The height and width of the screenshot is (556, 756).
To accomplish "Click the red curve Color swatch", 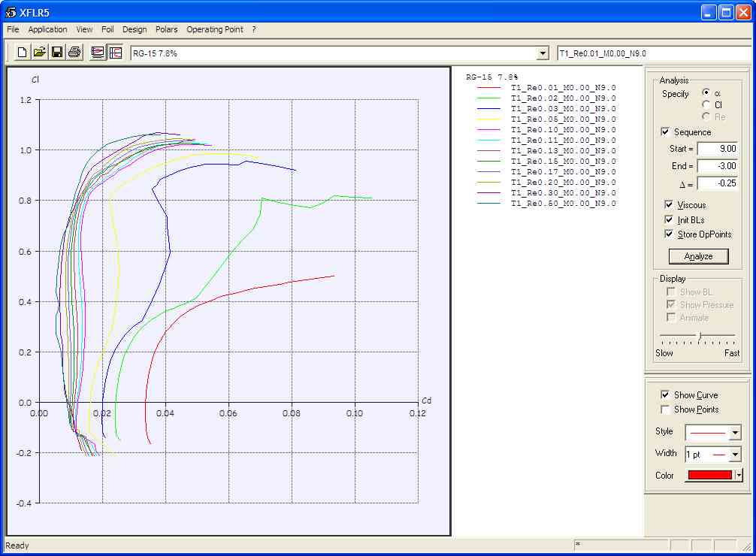I will pyautogui.click(x=709, y=475).
